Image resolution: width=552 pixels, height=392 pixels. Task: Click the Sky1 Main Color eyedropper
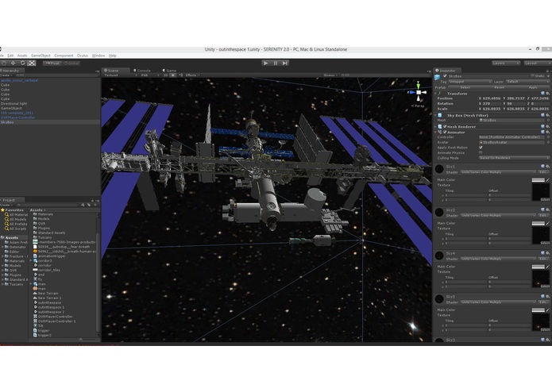click(548, 179)
